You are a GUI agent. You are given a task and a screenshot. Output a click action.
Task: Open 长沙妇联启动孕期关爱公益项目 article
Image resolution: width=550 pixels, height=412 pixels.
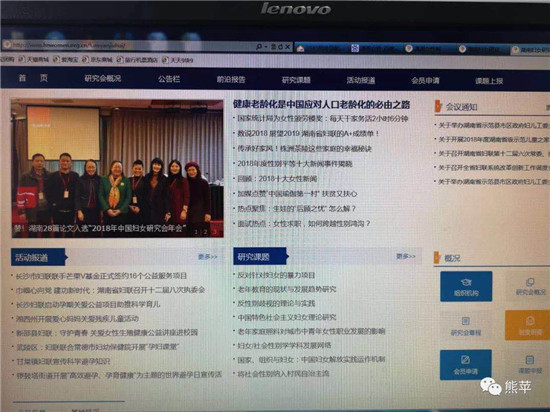pyautogui.click(x=88, y=304)
